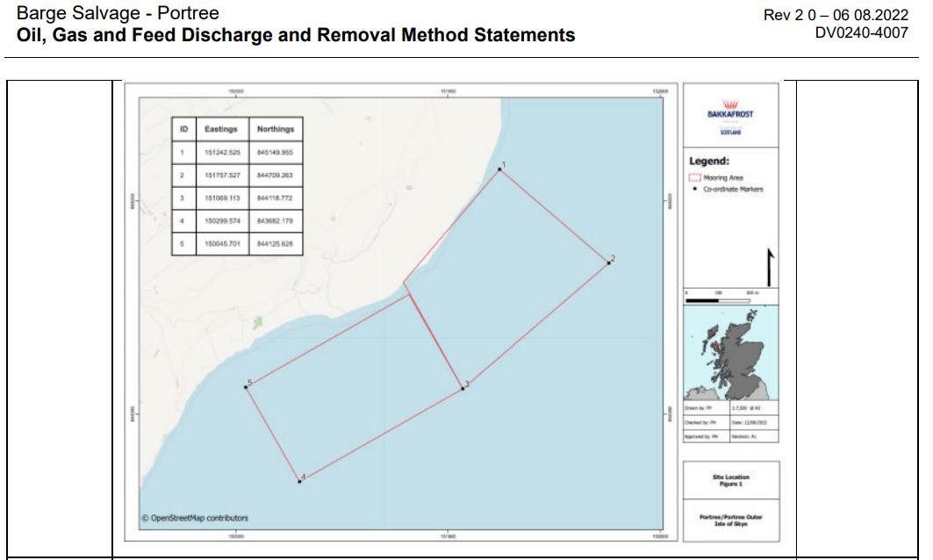The height and width of the screenshot is (560, 933).
Task: Click the small green patch on land
Action: tap(257, 323)
